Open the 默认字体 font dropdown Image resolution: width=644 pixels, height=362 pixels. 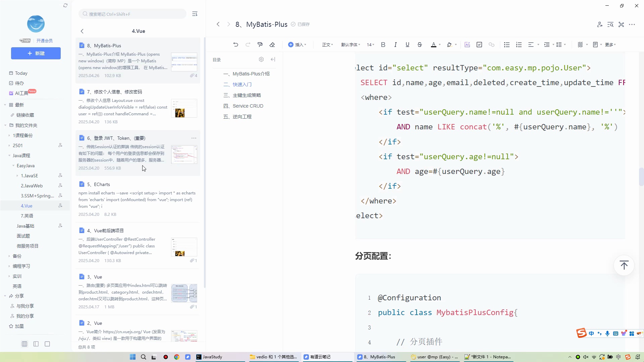tap(351, 45)
